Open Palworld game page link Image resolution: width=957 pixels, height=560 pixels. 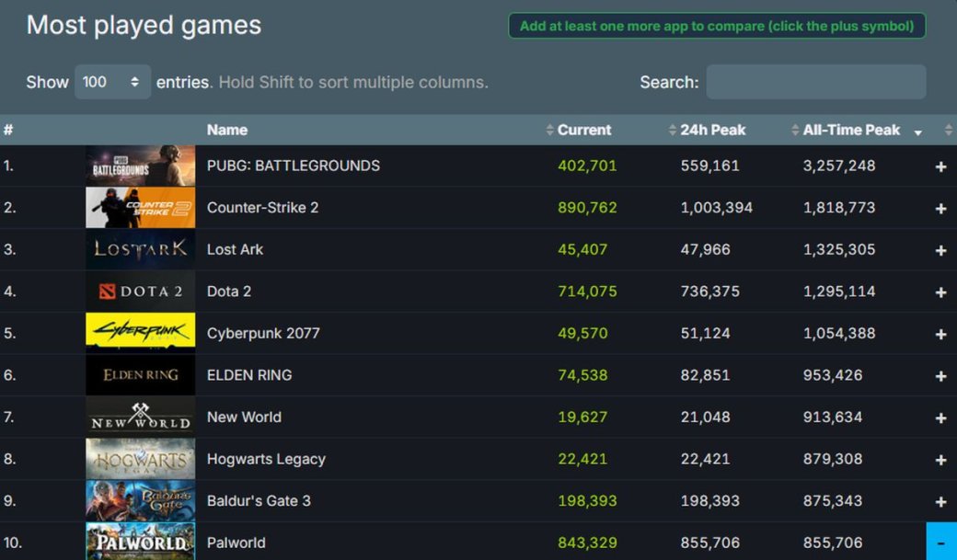(236, 543)
